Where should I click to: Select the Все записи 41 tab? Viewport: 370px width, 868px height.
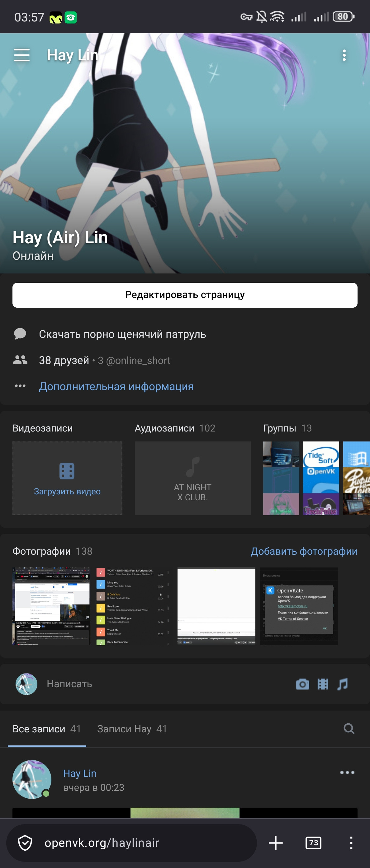click(x=47, y=729)
